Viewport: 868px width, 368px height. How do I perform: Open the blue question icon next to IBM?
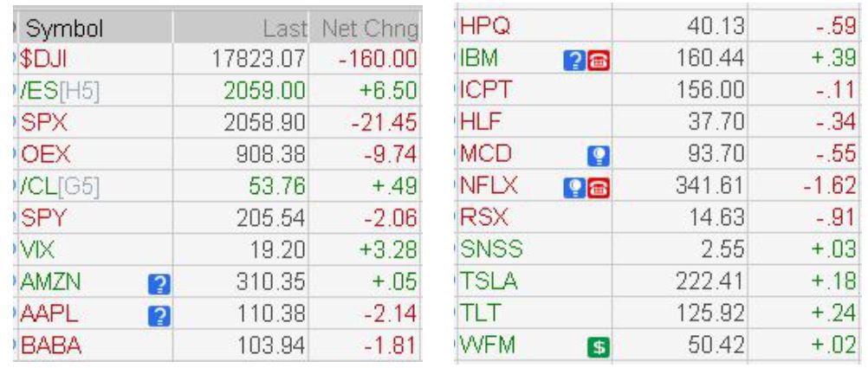click(575, 61)
